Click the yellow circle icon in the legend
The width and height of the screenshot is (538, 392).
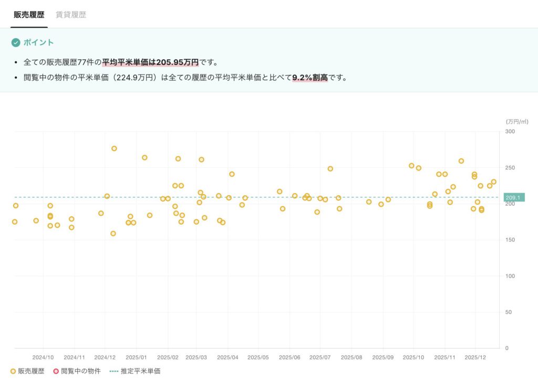[x=14, y=372]
